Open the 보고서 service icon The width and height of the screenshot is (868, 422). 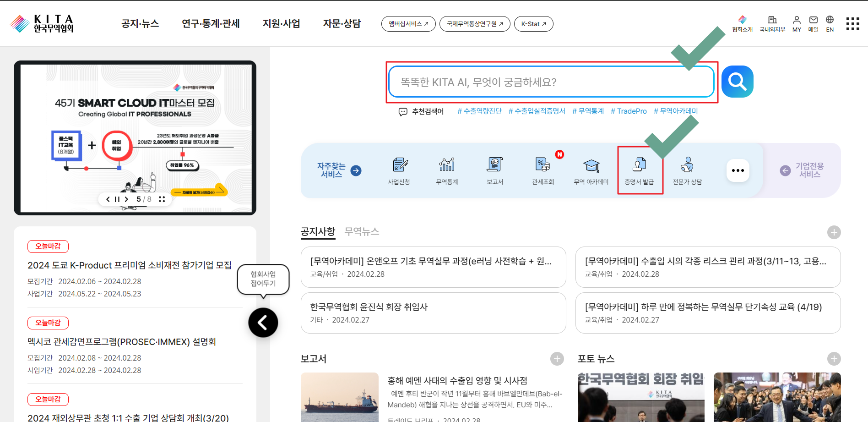coord(495,171)
